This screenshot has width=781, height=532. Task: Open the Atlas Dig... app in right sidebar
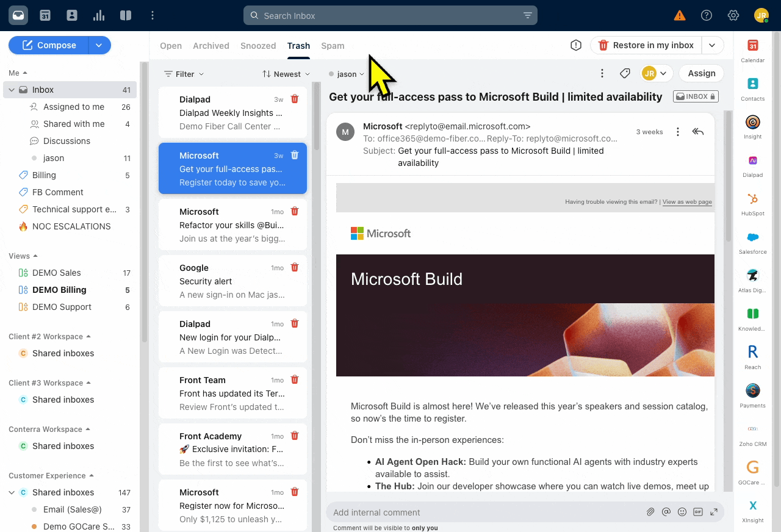(x=753, y=281)
